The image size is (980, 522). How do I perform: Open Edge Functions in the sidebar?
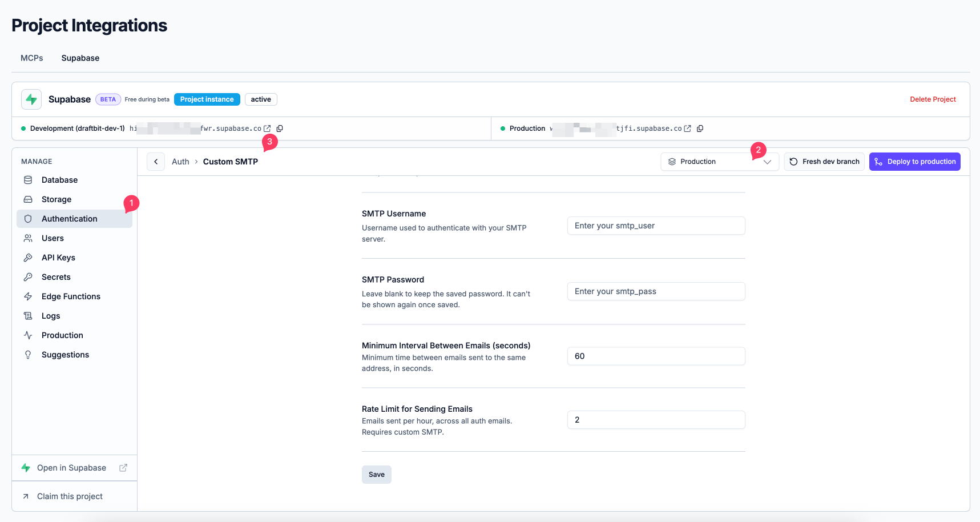click(x=74, y=296)
